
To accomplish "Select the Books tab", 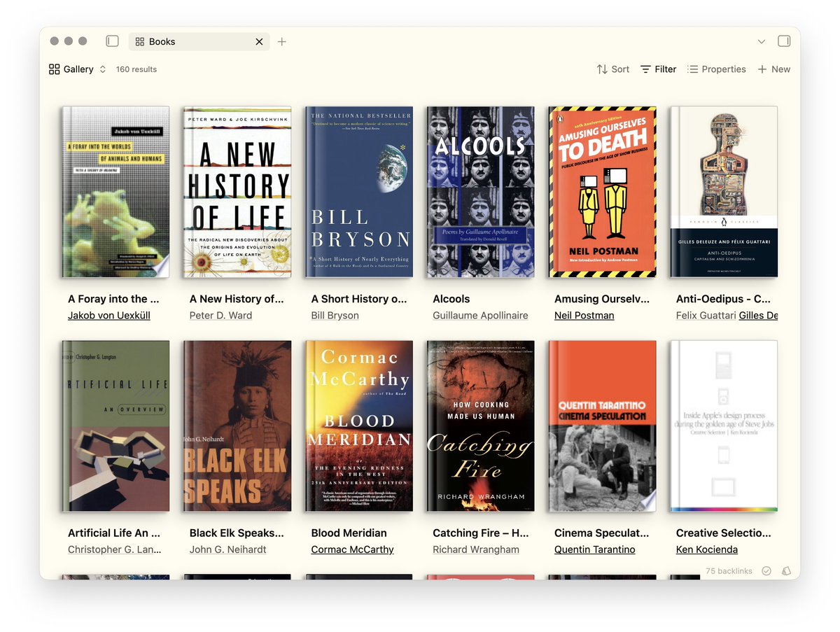I will tap(199, 42).
